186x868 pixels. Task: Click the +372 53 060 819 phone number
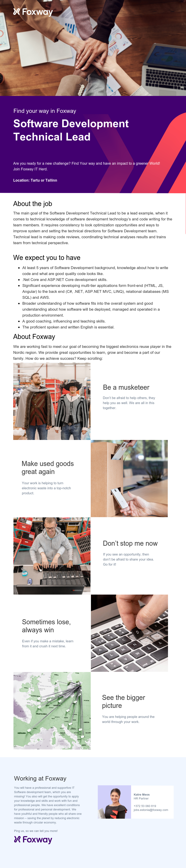[145, 806]
